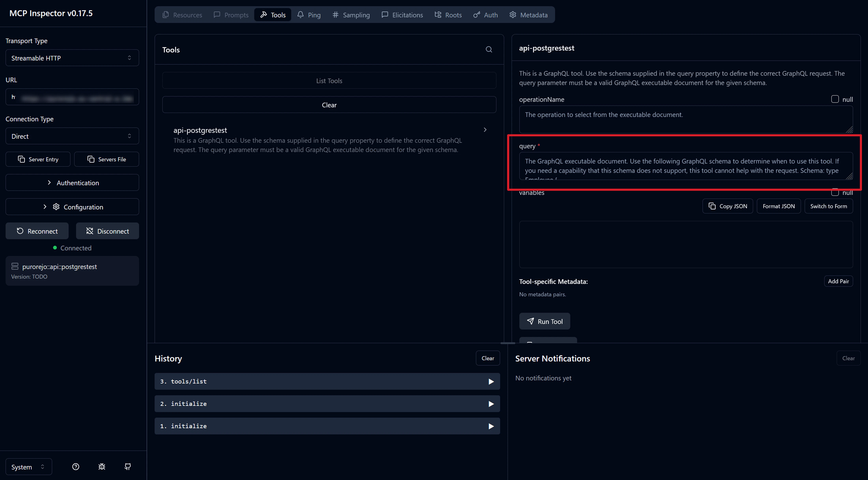The height and width of the screenshot is (480, 868).
Task: Click the List Tools button
Action: [329, 81]
